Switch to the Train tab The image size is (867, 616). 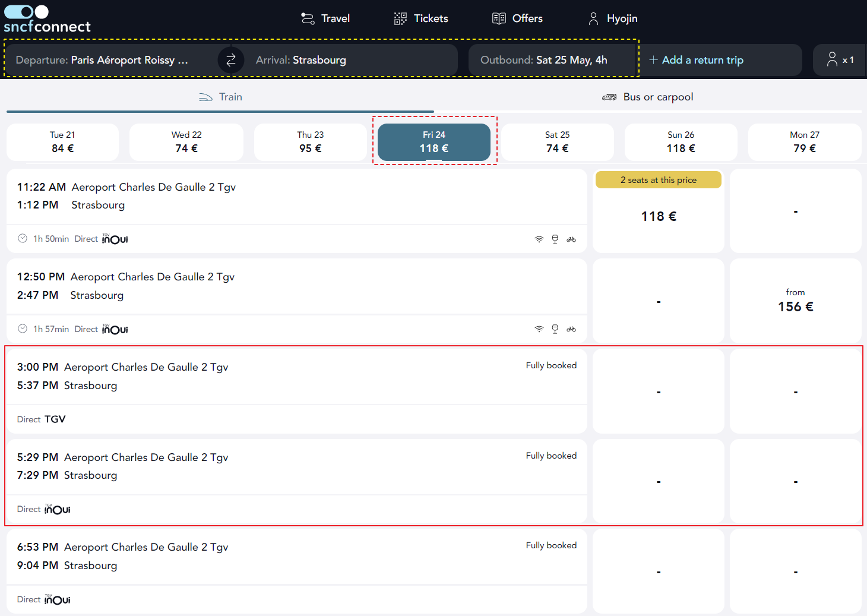coord(220,97)
